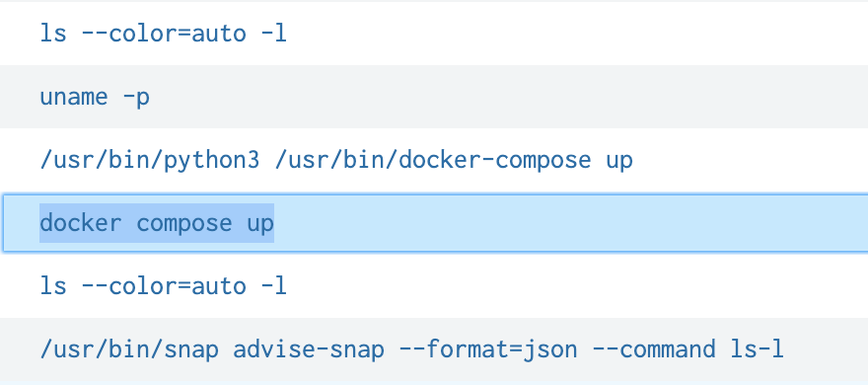Viewport: 868px width, 385px height.
Task: Click the "advise-snap" word
Action: (x=309, y=349)
